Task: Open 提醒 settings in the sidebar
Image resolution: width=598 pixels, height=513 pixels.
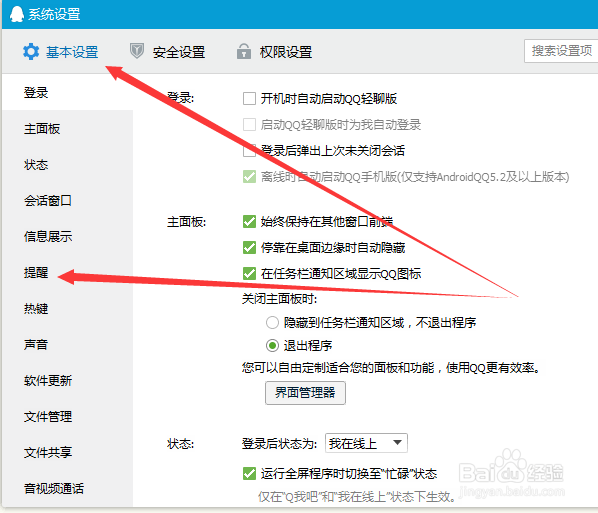Action: (x=36, y=272)
